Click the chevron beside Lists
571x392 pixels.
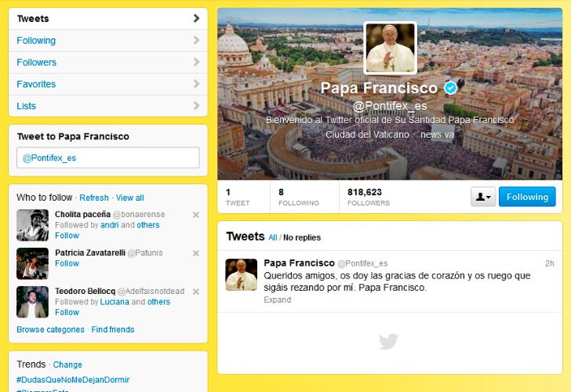click(196, 106)
